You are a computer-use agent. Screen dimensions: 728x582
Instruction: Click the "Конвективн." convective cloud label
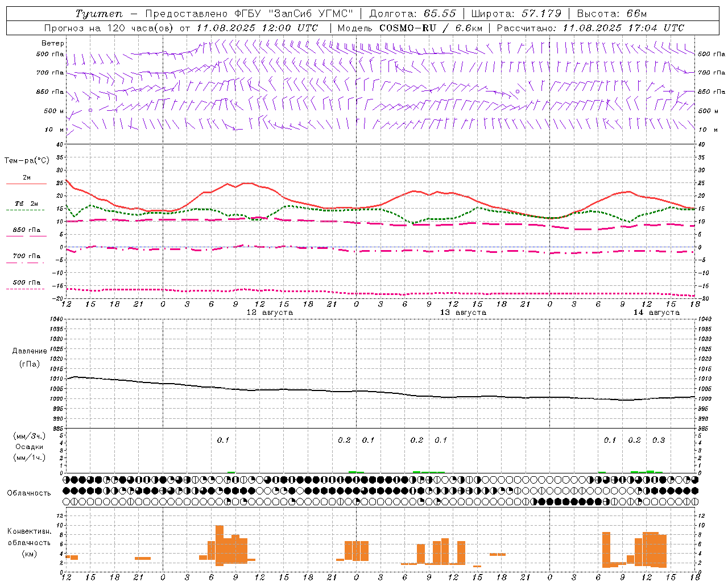[x=30, y=531]
